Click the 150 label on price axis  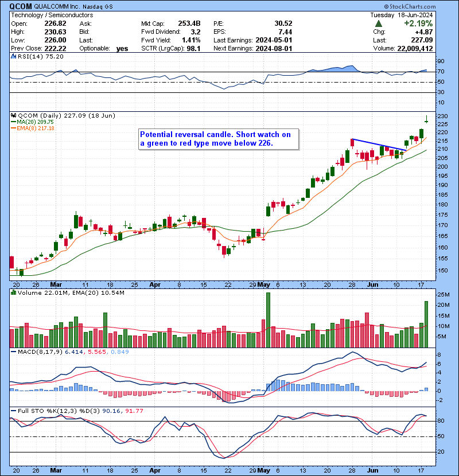(x=442, y=270)
